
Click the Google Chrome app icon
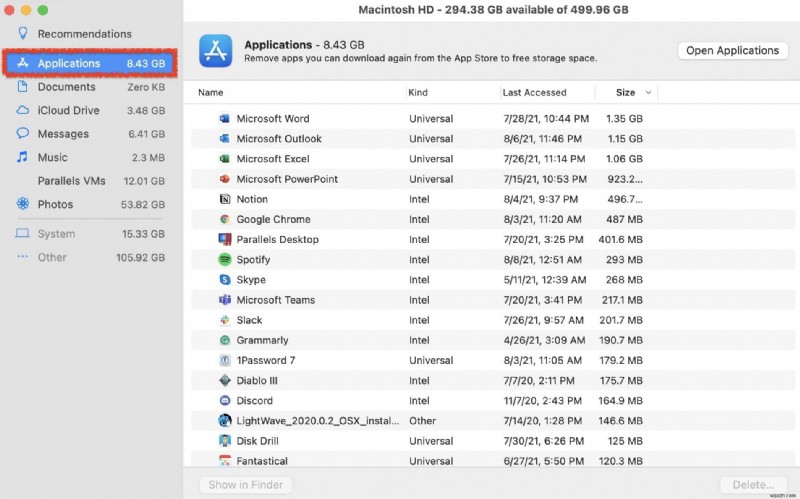224,219
